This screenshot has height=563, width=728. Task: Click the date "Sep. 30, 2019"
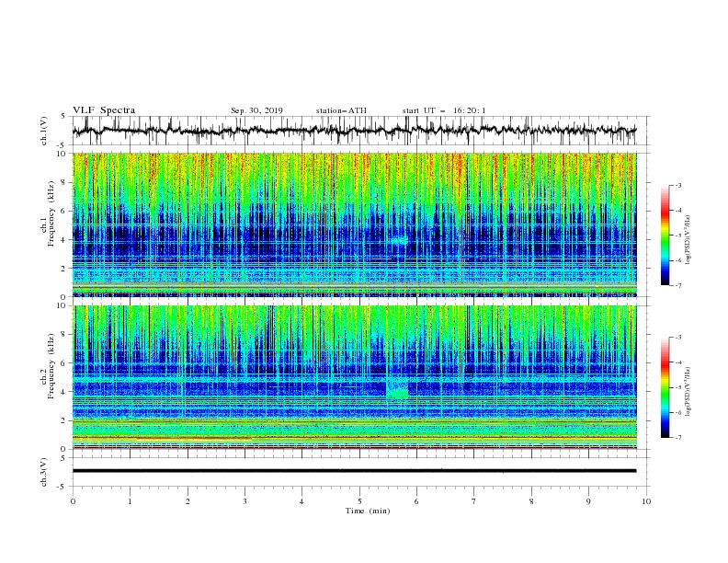256,110
